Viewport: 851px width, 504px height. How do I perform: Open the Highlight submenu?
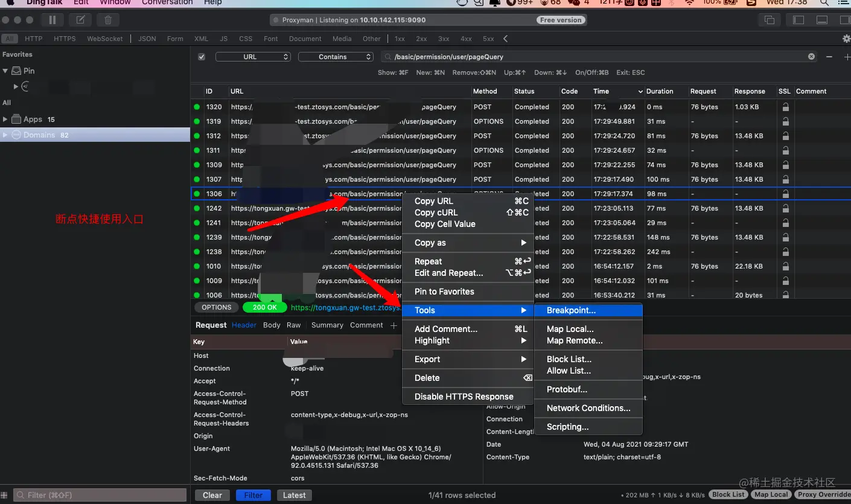468,340
